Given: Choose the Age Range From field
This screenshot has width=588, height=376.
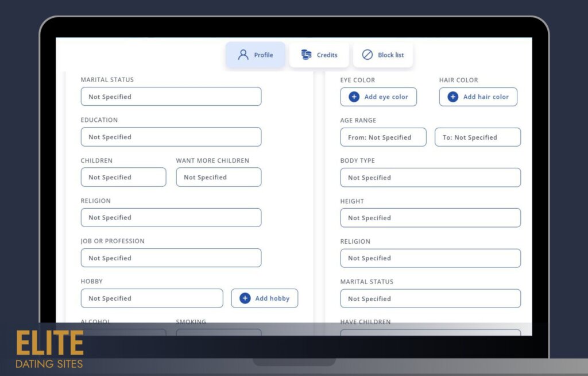Looking at the screenshot, I should pos(383,137).
